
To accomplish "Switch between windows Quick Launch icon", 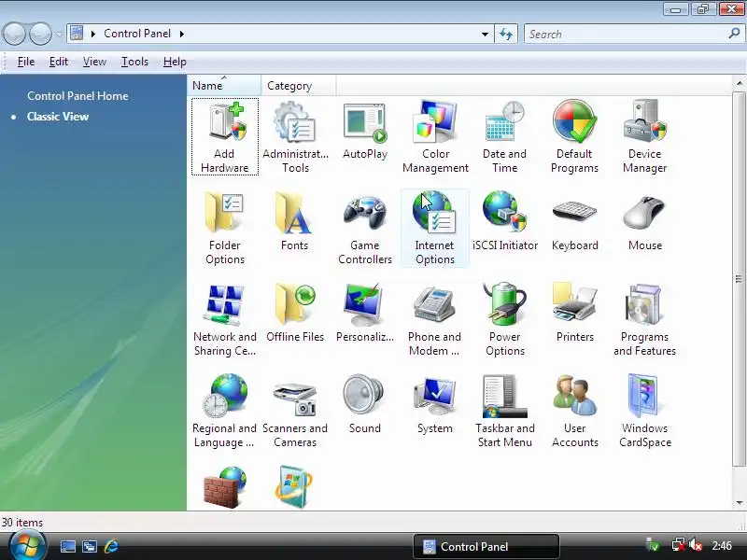I will [90, 546].
